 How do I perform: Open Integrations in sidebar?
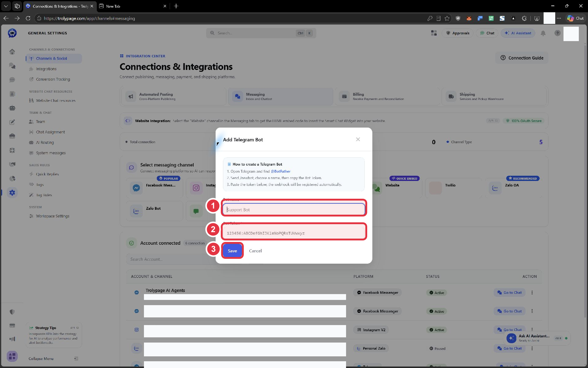(46, 69)
